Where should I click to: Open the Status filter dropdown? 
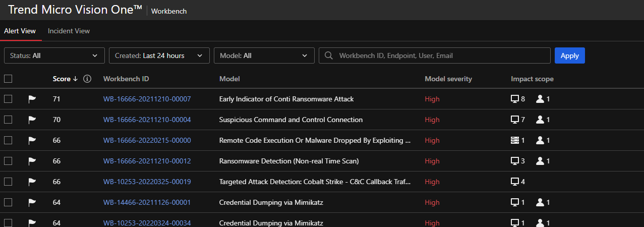point(54,55)
